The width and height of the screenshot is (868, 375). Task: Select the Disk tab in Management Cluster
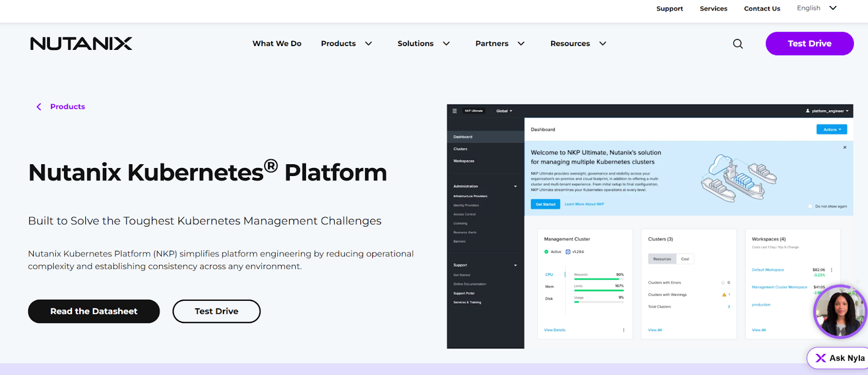pyautogui.click(x=549, y=299)
